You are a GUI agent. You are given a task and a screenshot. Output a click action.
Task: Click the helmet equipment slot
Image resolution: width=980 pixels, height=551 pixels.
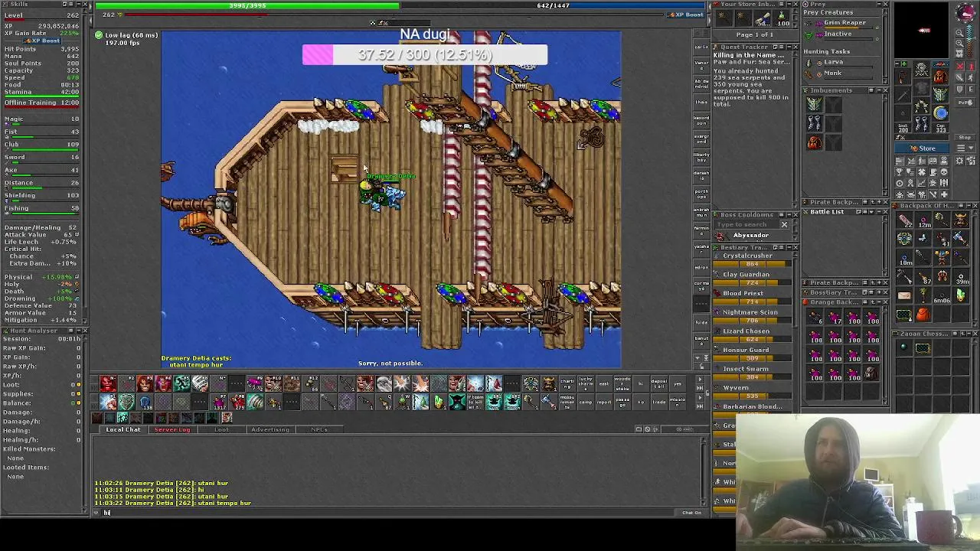(922, 69)
